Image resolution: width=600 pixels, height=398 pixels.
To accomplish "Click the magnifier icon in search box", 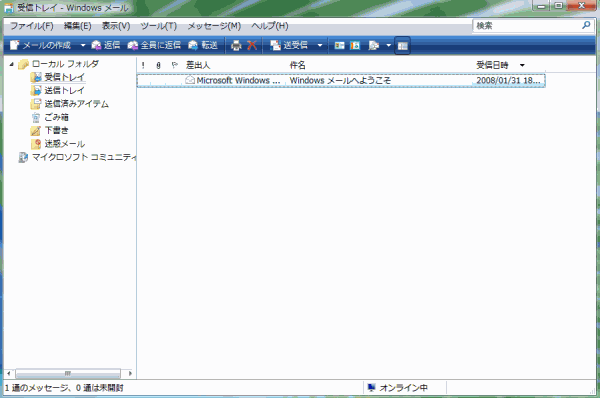I will point(586,25).
